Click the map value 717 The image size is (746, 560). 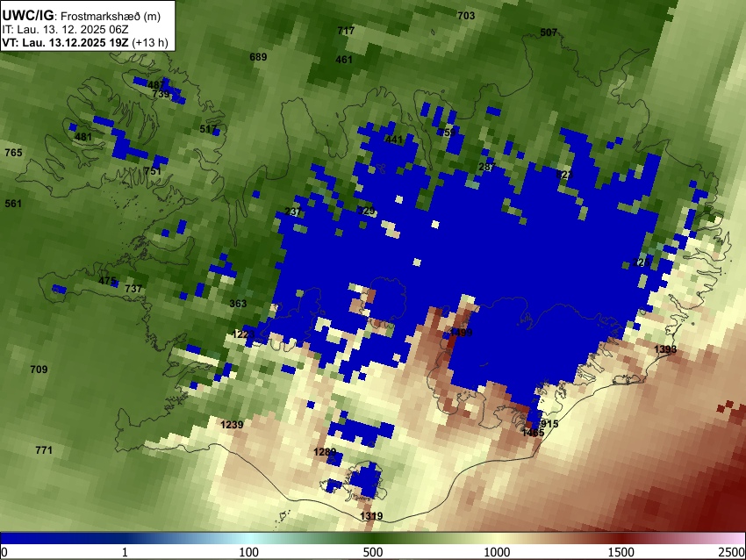pos(346,31)
